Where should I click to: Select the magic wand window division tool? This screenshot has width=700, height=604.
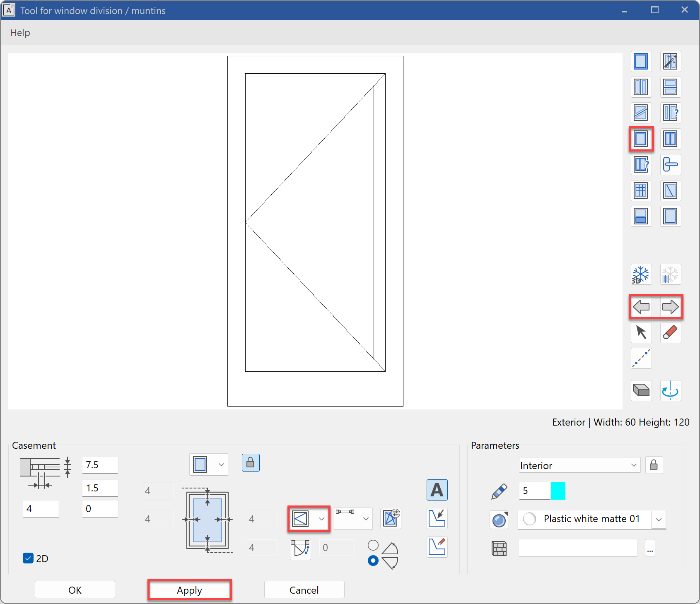(x=670, y=62)
